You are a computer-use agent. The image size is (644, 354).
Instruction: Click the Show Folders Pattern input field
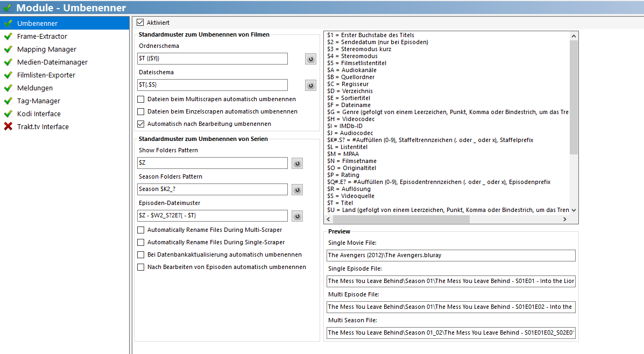(x=213, y=162)
